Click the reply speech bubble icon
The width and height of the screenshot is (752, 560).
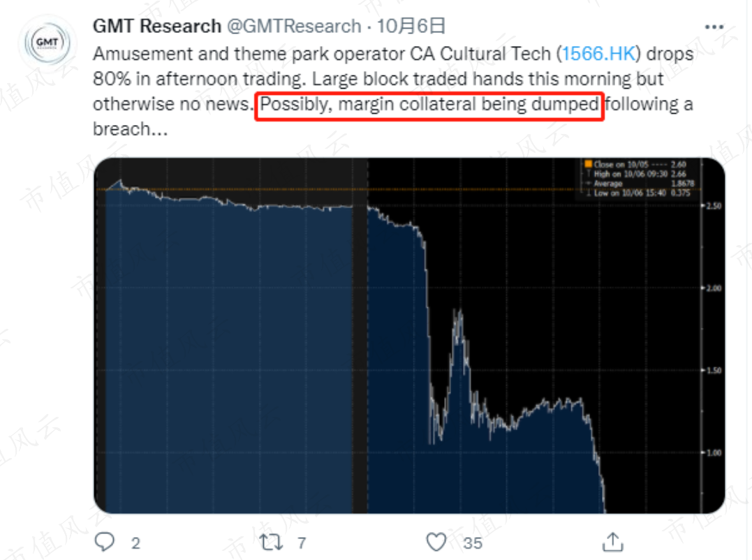click(x=104, y=542)
